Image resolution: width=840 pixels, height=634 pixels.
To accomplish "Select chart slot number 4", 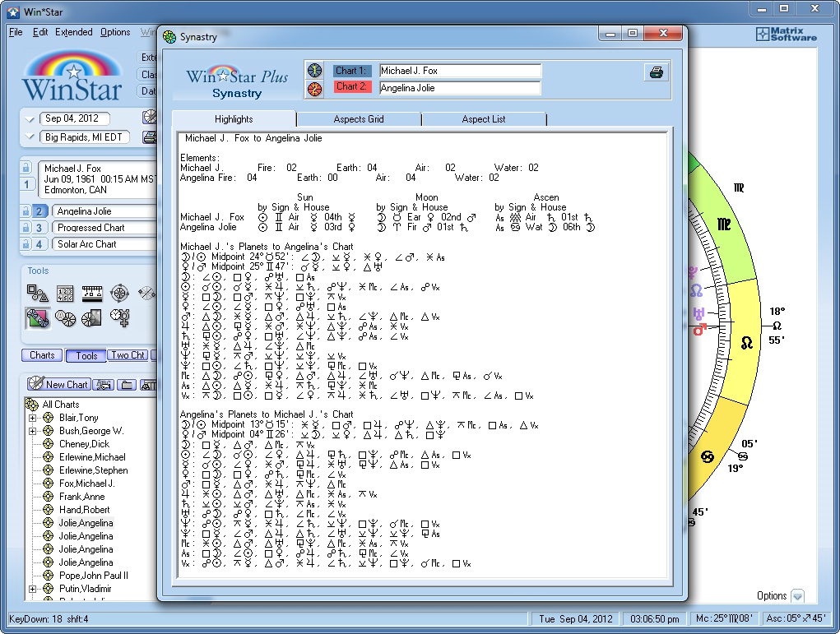I will (39, 244).
